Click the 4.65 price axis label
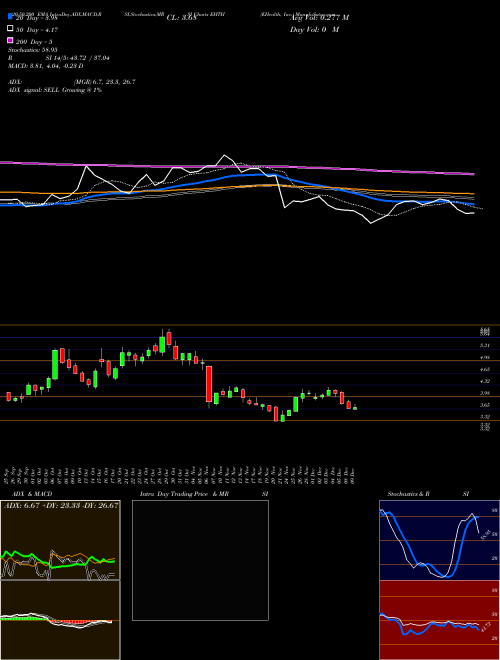This screenshot has height=660, width=500. pyautogui.click(x=485, y=369)
